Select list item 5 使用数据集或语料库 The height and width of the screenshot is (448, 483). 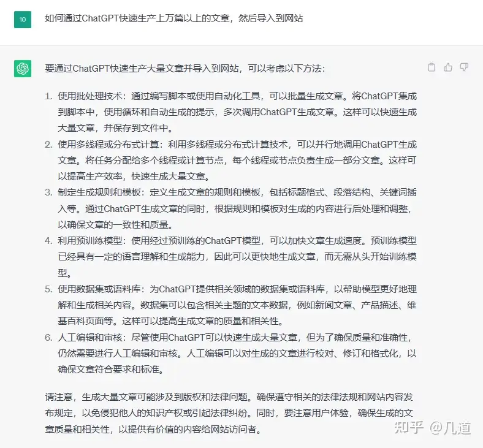(230, 305)
